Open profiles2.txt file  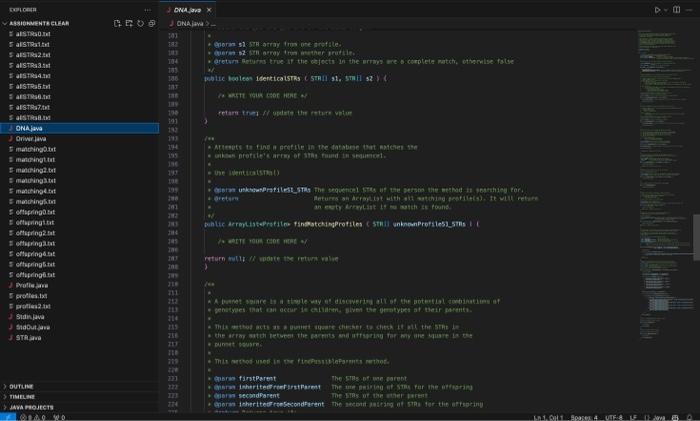[79, 306]
